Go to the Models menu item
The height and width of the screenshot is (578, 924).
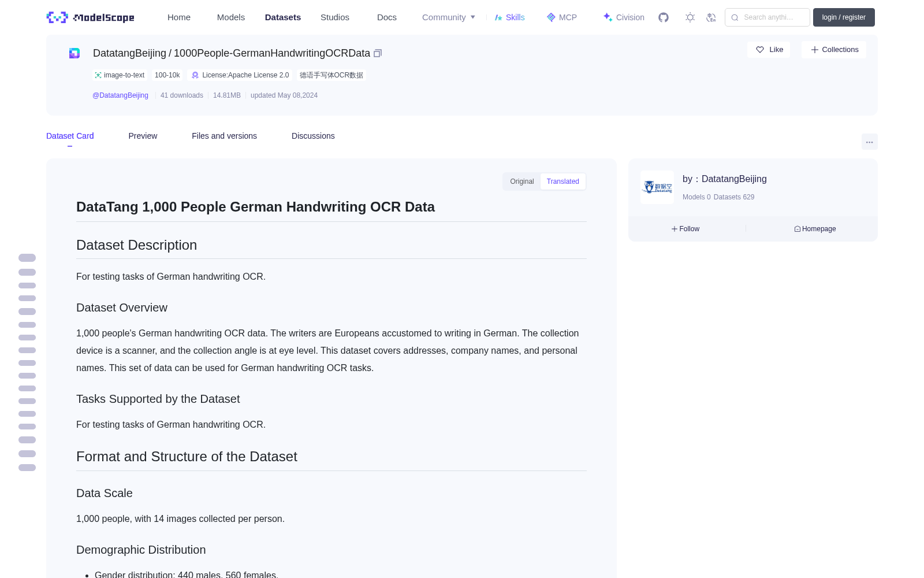click(x=231, y=17)
